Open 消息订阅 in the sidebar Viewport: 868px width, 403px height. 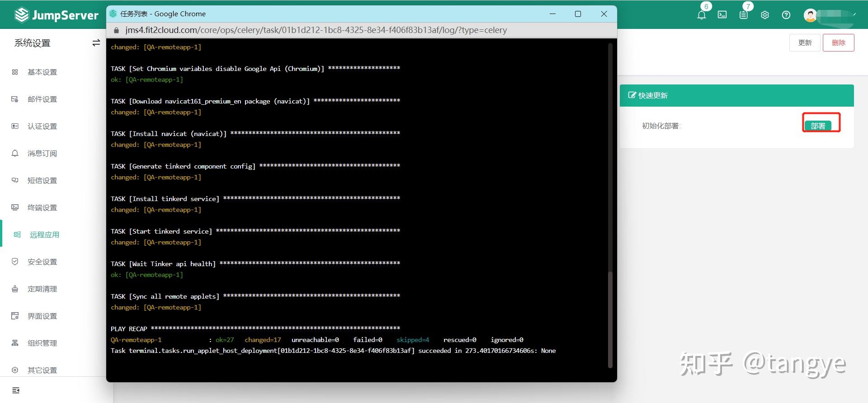[x=42, y=154]
